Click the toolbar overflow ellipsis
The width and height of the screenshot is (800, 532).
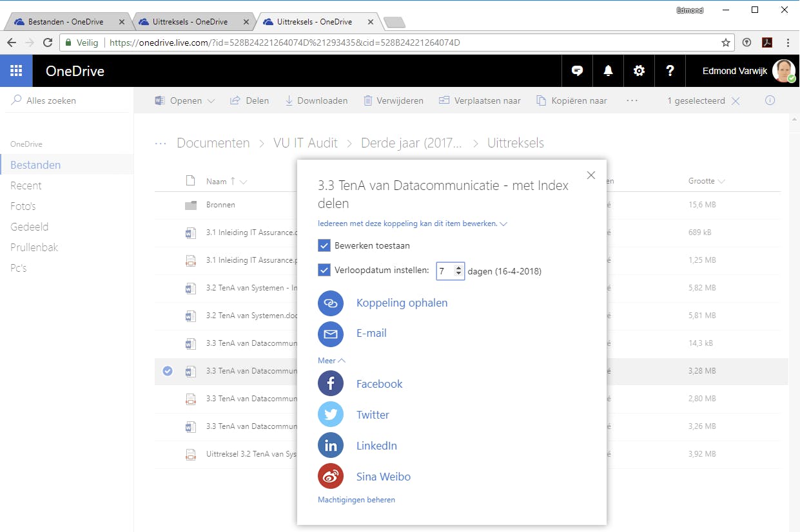point(632,100)
